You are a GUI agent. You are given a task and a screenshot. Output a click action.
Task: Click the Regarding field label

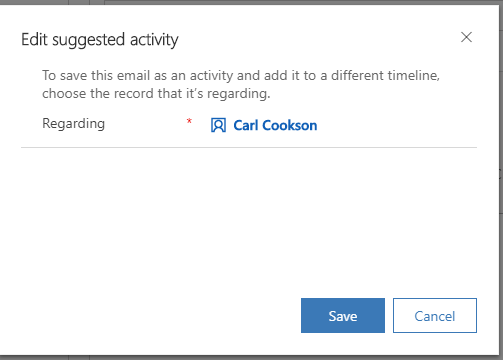pyautogui.click(x=73, y=124)
